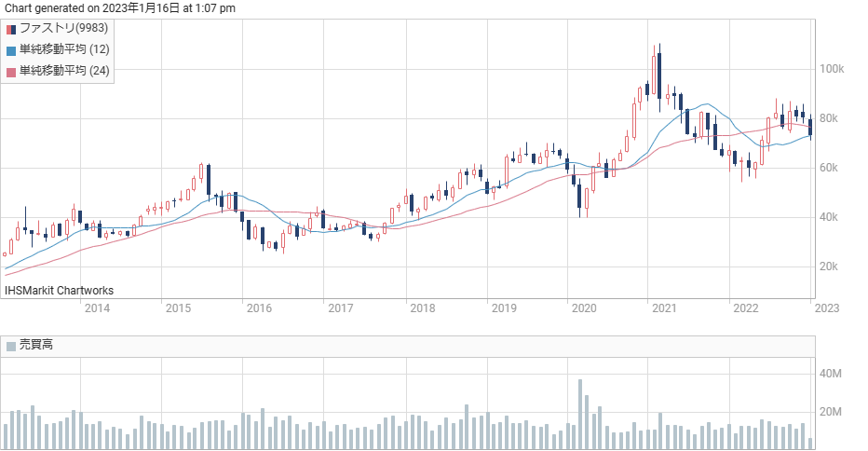
Task: Click the final shortest volume bar at 2023
Action: tap(810, 444)
